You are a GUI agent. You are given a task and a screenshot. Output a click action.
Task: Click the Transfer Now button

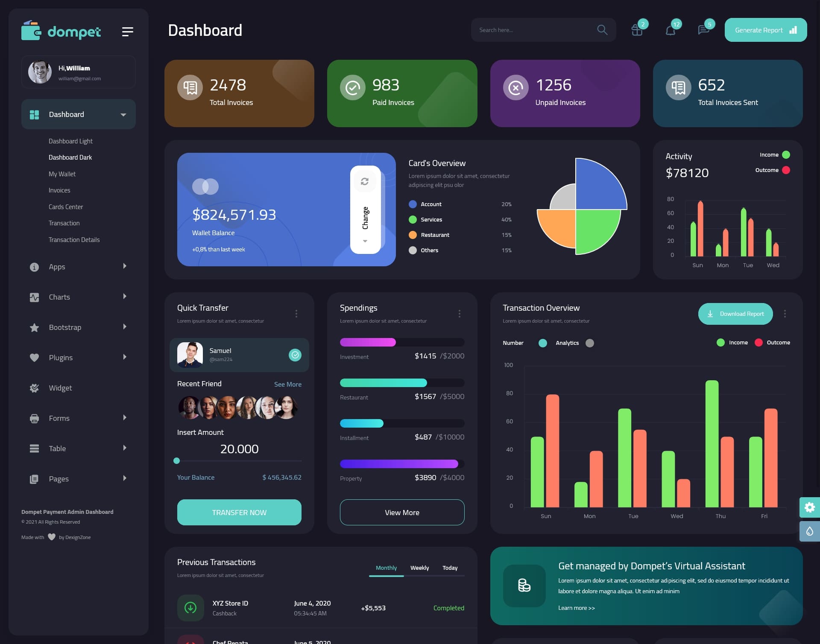(239, 512)
